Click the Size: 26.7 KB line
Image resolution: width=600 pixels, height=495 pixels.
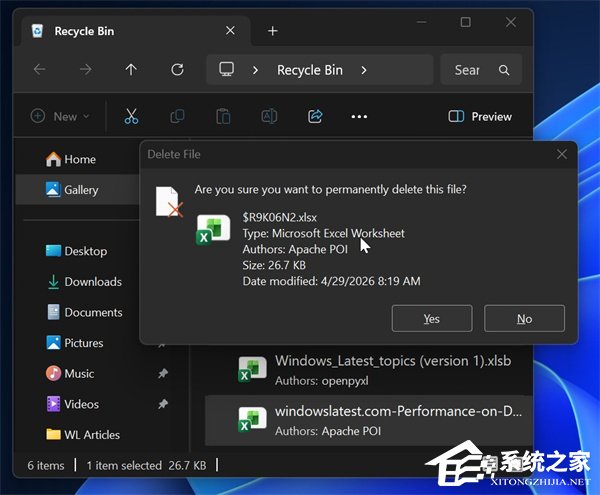coord(274,265)
